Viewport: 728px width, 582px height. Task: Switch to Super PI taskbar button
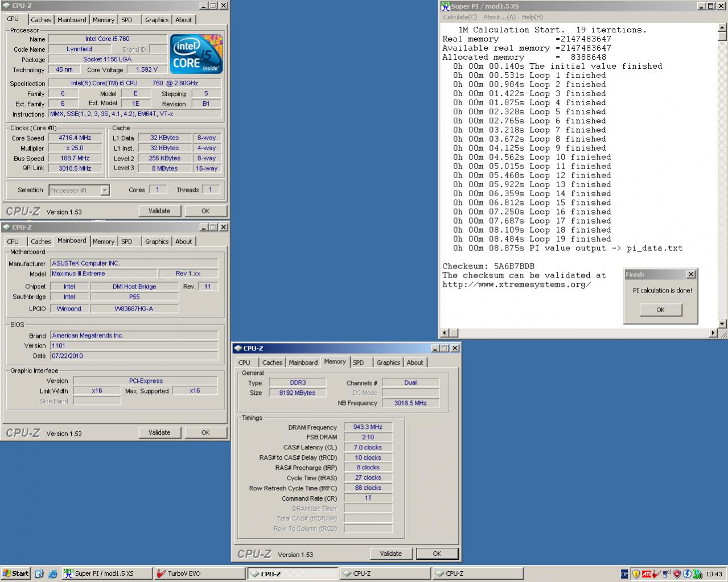point(107,573)
